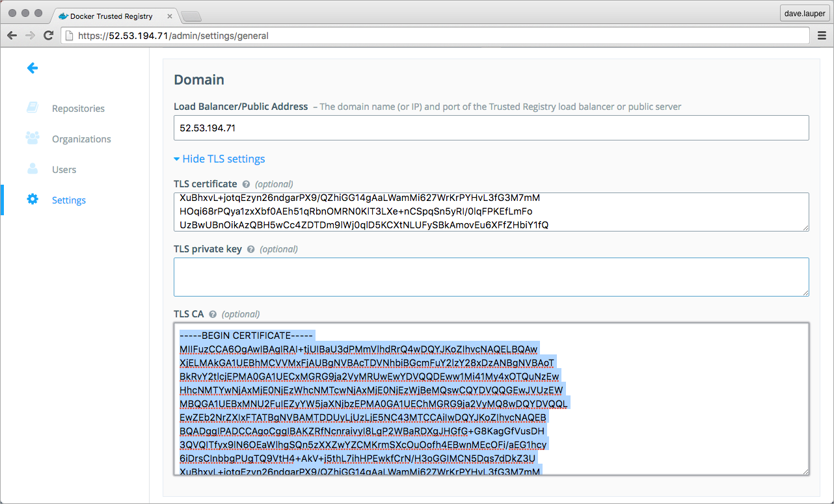
Task: Open the browser hamburger menu
Action: [x=822, y=36]
